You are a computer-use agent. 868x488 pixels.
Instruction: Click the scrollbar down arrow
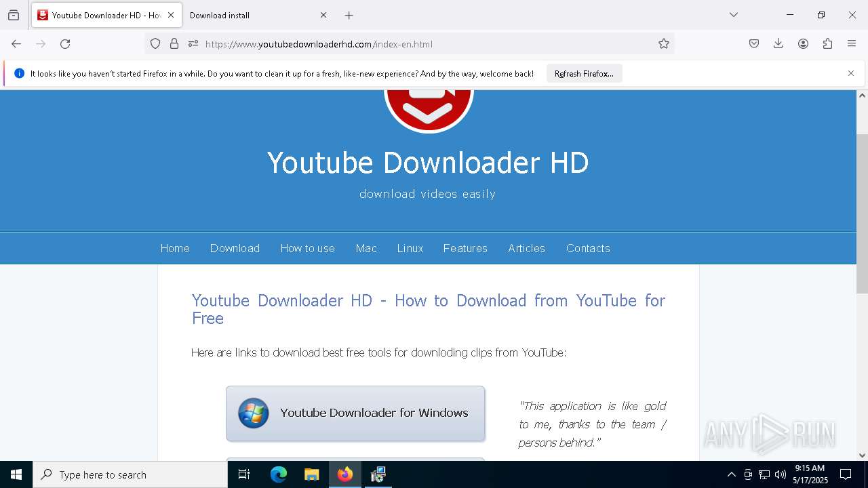pyautogui.click(x=862, y=455)
